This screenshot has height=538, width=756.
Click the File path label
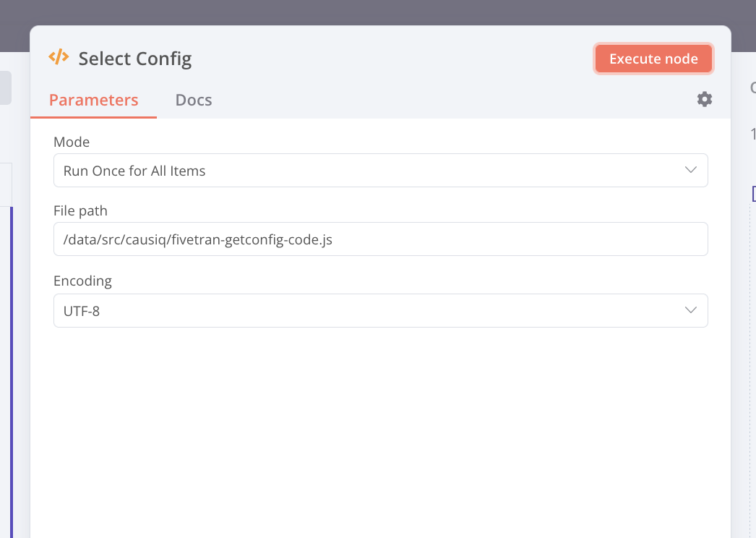[80, 210]
